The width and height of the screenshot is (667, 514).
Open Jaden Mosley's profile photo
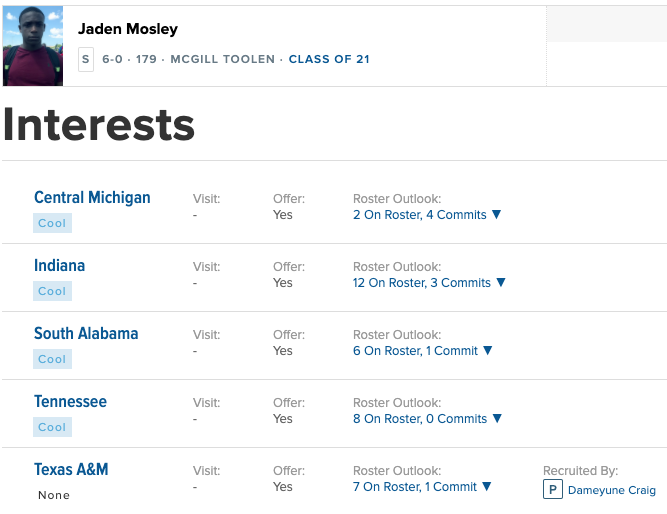point(33,46)
